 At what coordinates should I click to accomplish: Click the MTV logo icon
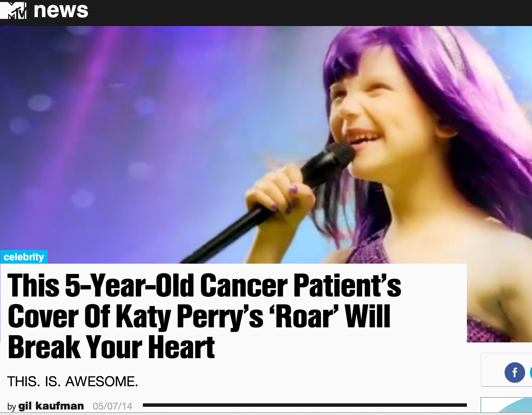[13, 10]
